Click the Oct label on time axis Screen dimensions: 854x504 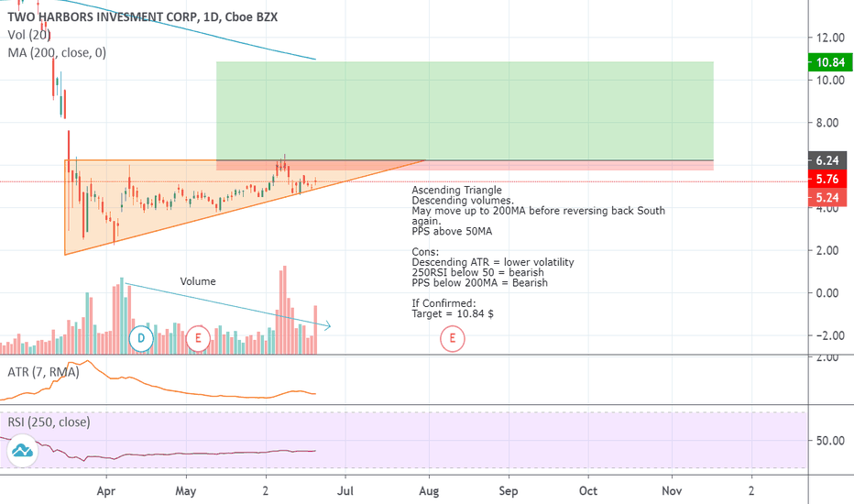(588, 491)
